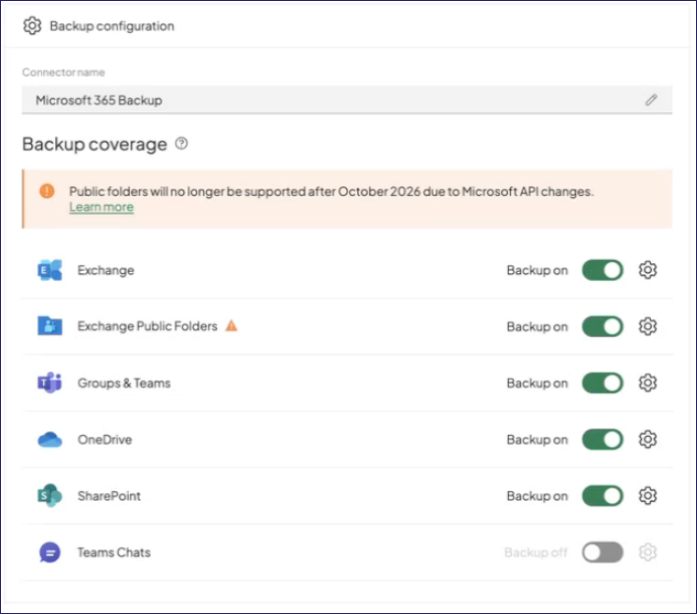Click the Exchange app icon
This screenshot has width=697, height=614.
pyautogui.click(x=50, y=270)
